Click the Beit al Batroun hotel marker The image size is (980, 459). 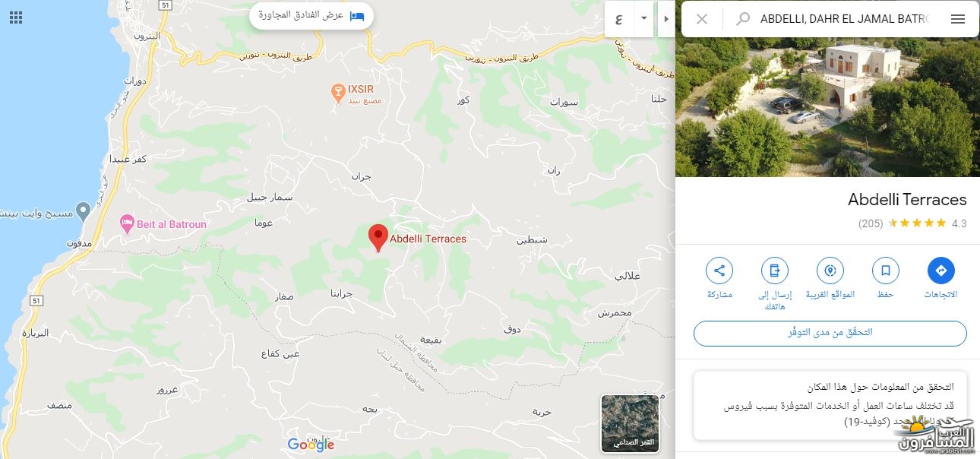(x=128, y=224)
